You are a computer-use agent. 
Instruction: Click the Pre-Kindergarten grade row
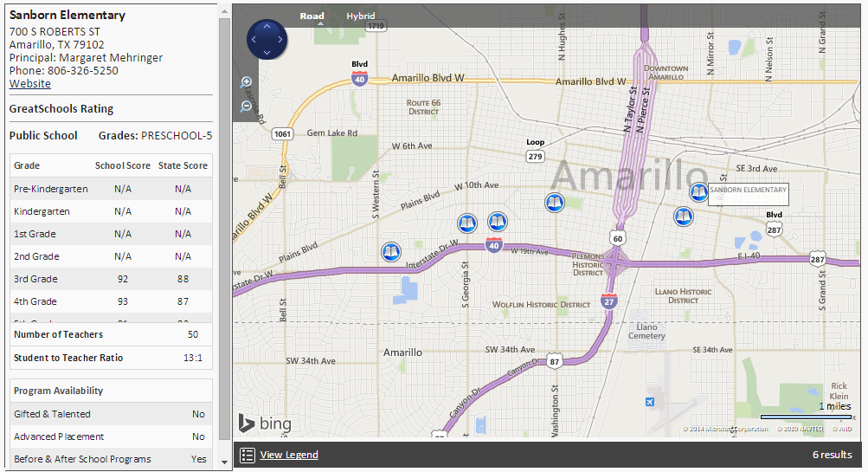tap(112, 189)
